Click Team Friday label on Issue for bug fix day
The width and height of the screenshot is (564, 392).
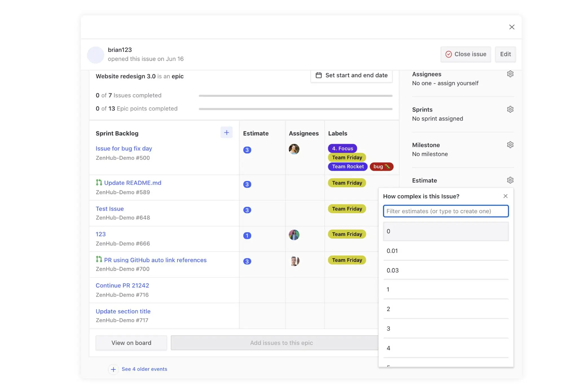pos(347,158)
